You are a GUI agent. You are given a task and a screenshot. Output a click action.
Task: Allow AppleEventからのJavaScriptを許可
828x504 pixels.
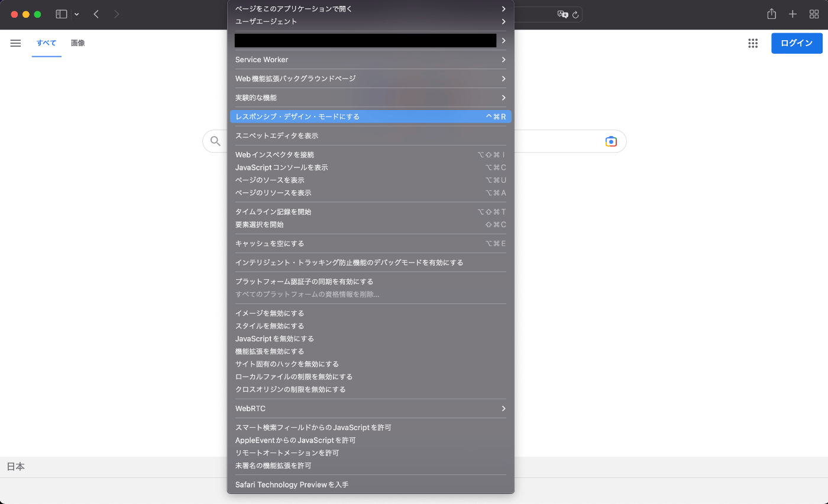click(x=371, y=440)
